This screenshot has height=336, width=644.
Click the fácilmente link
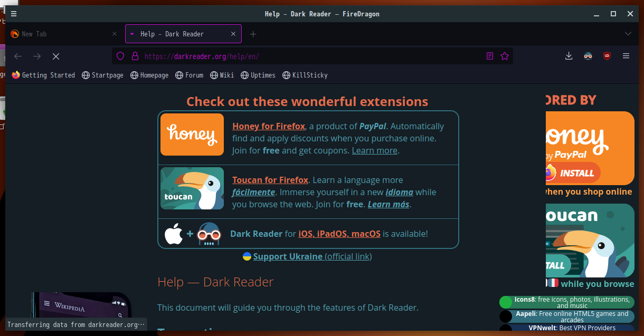coord(253,193)
